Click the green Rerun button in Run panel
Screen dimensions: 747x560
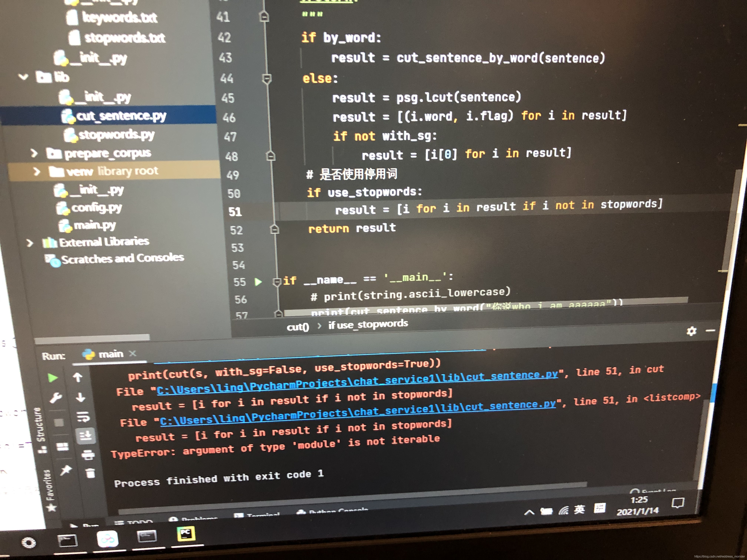pos(52,378)
